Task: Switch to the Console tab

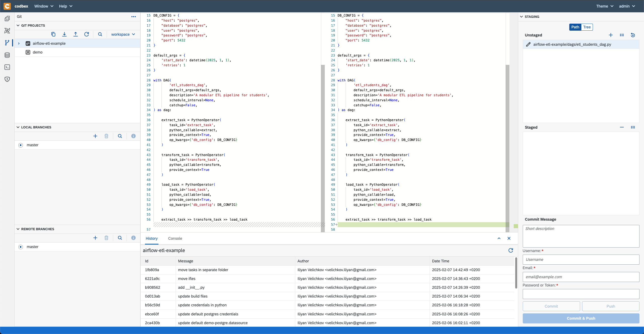Action: [x=175, y=238]
